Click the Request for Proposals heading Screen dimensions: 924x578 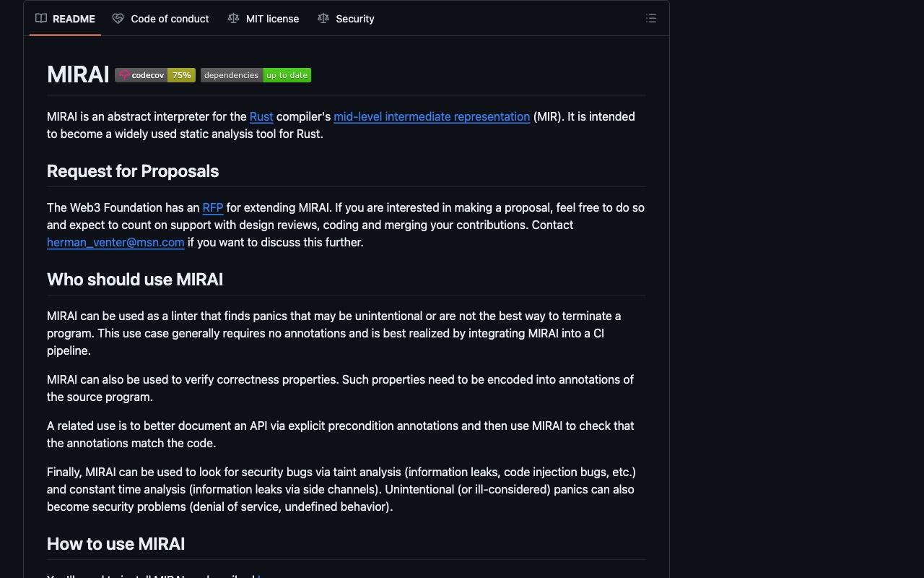tap(133, 171)
